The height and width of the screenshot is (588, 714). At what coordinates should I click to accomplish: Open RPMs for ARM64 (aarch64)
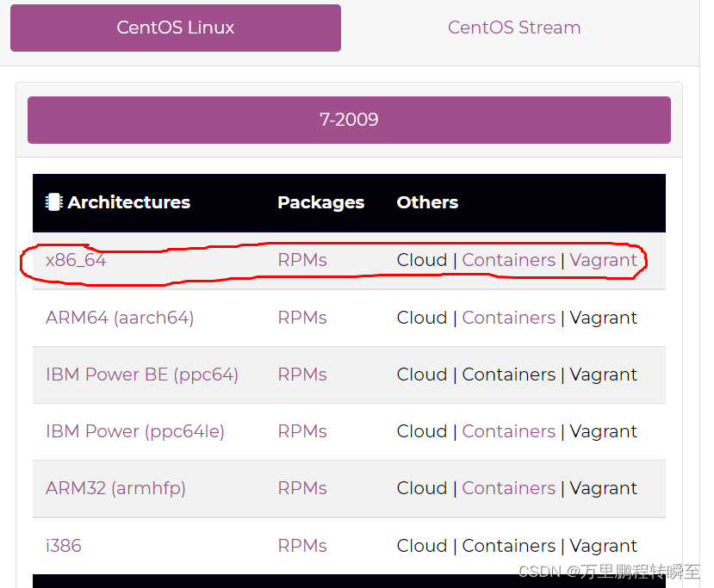(302, 318)
